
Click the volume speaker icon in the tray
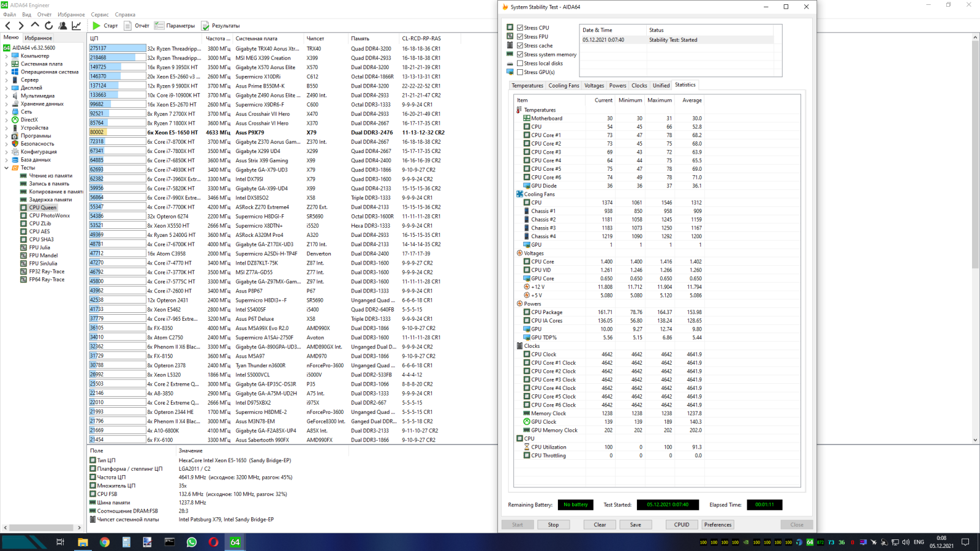tap(905, 542)
